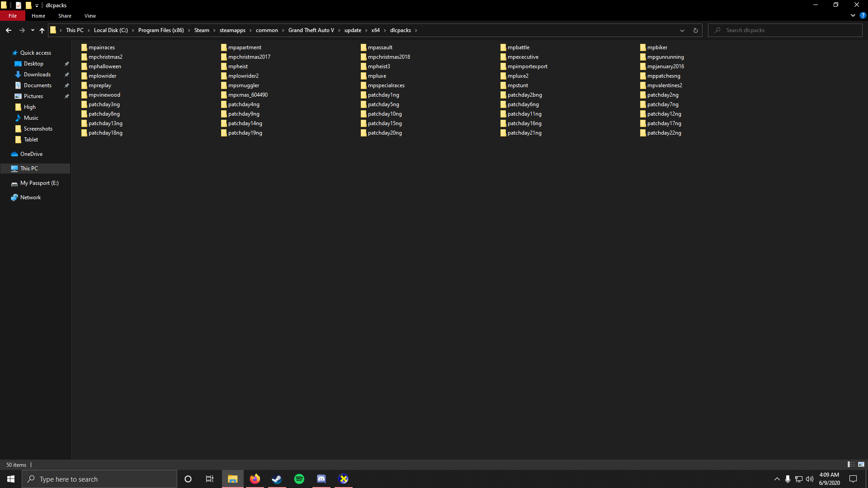Switch to the View ribbon tab
Viewport: 868px width, 488px height.
pyautogui.click(x=90, y=16)
